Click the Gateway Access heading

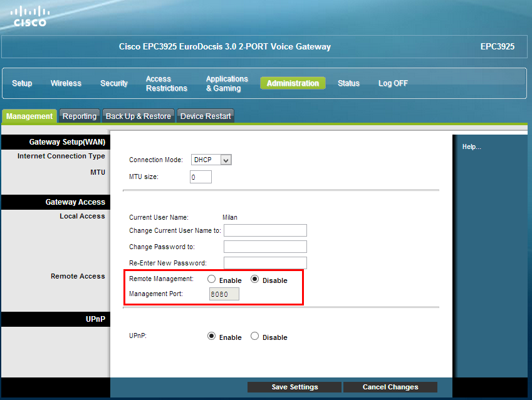[x=75, y=202]
